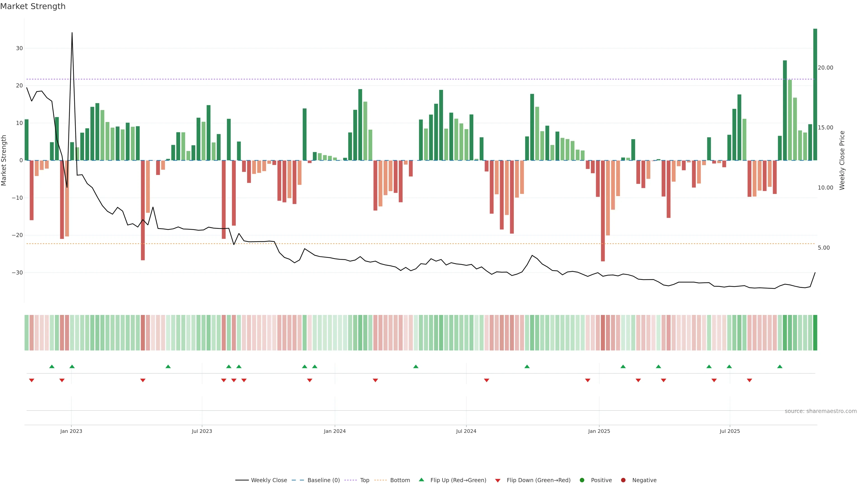Click the last flip-up triangle marker near the right edge
The image size is (868, 488).
click(780, 366)
